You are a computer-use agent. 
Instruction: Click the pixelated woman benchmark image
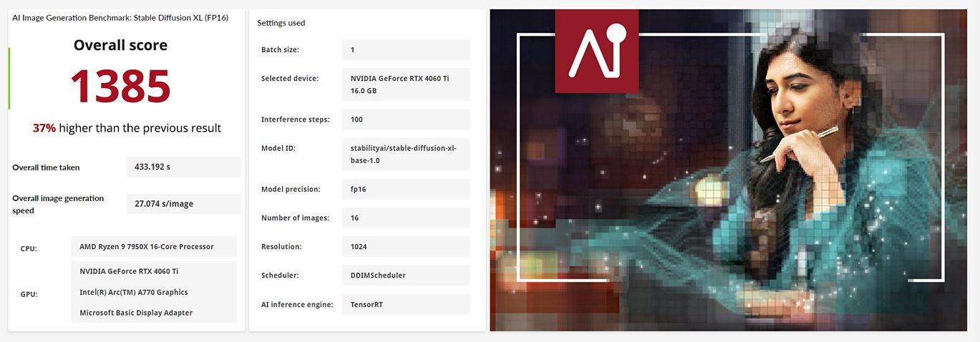coord(729,170)
